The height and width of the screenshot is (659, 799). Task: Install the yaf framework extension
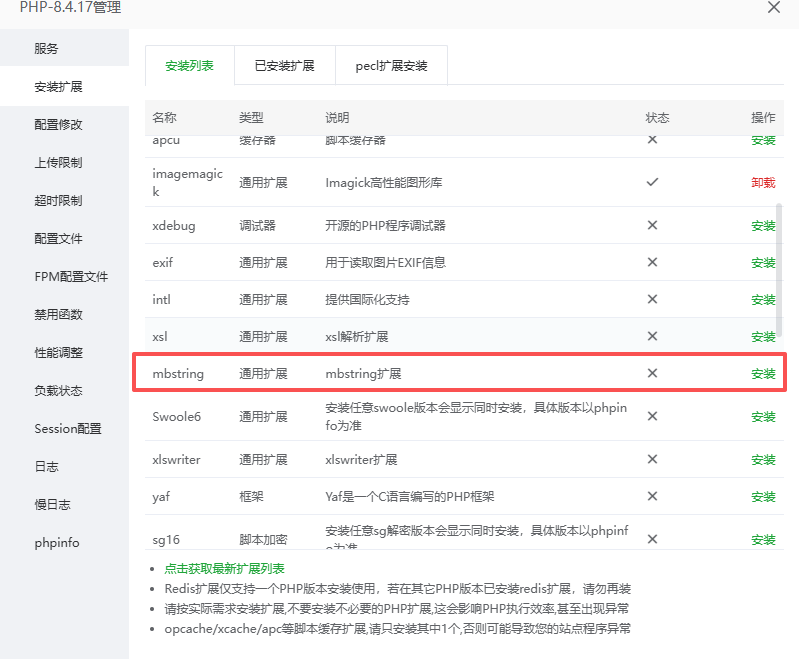click(763, 497)
